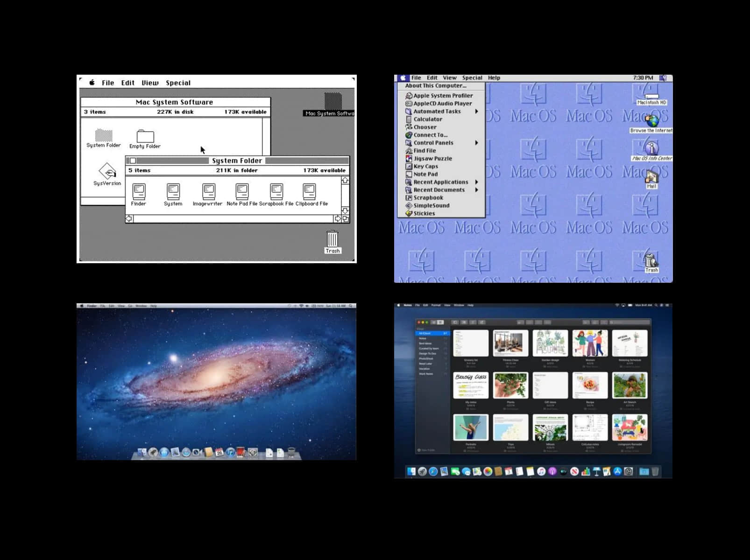The width and height of the screenshot is (750, 560).
Task: Open the Browse the Internet desktop icon
Action: pyautogui.click(x=652, y=121)
